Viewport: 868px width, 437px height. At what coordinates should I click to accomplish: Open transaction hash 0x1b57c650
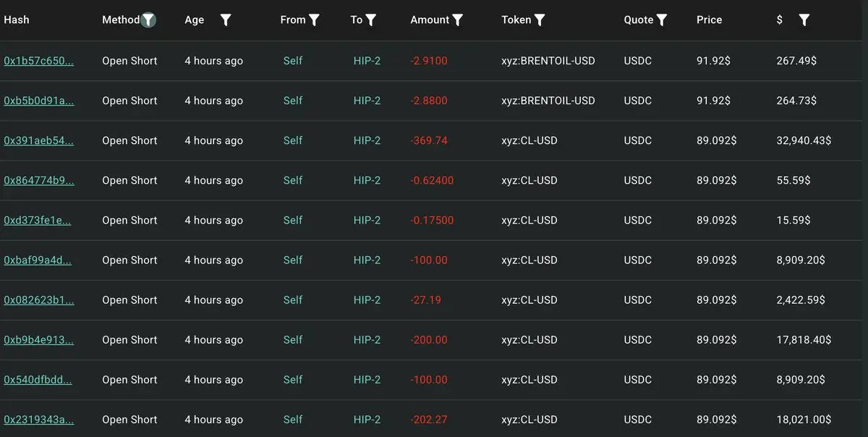(39, 61)
